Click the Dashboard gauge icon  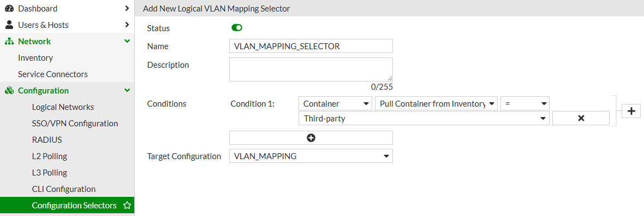9,8
